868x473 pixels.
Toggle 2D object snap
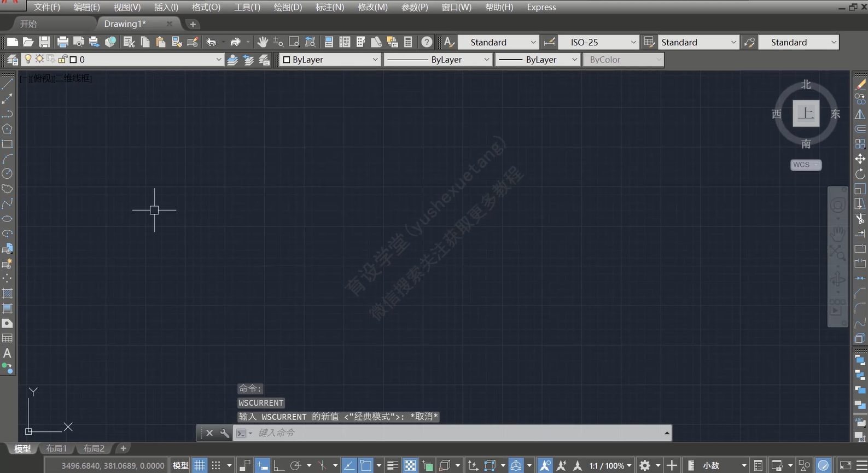(x=366, y=465)
